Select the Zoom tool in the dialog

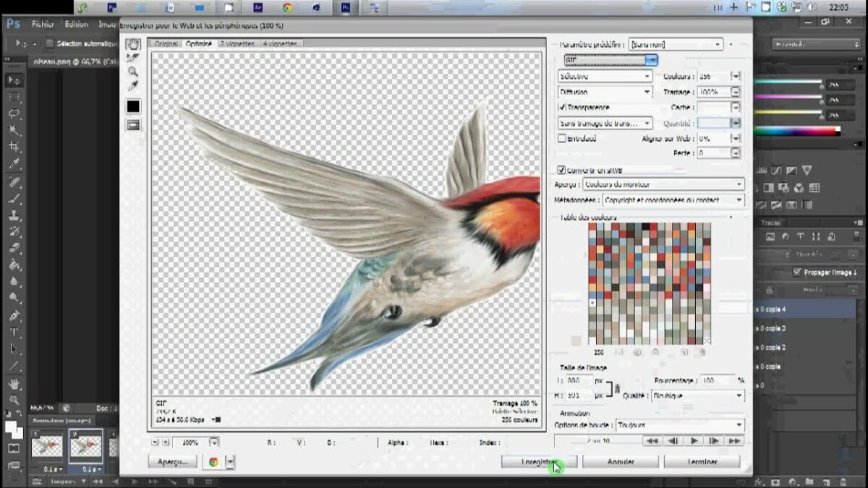[133, 72]
